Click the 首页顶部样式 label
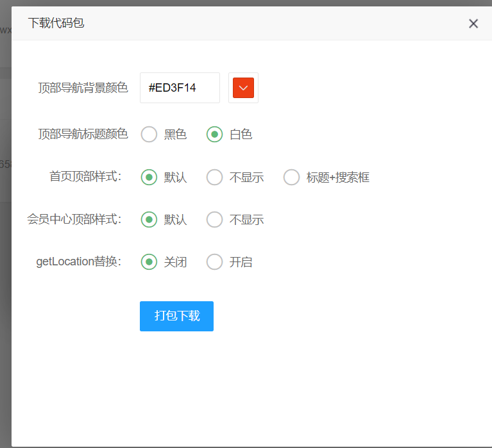 [86, 177]
